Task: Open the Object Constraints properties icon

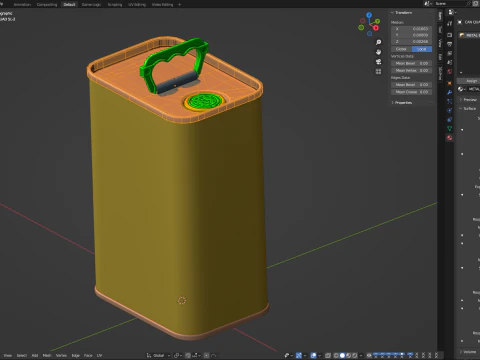Action: click(x=450, y=119)
